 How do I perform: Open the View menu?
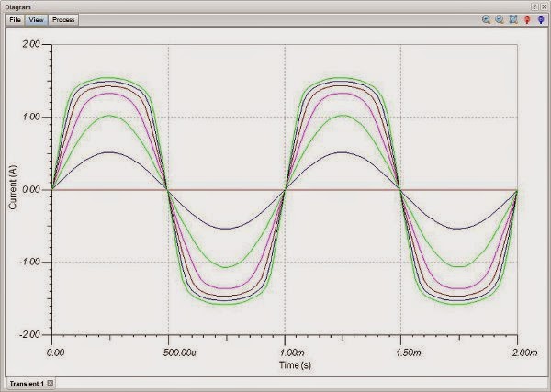pyautogui.click(x=36, y=19)
